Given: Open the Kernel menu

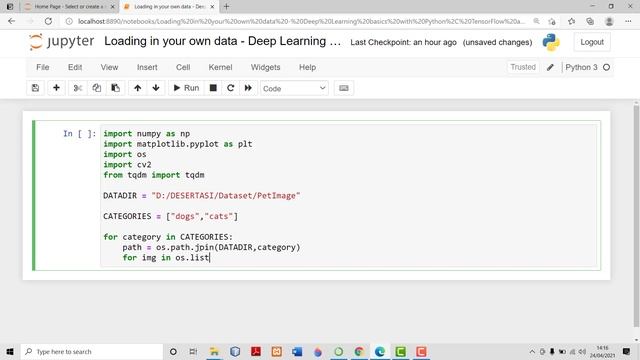Looking at the screenshot, I should (220, 67).
